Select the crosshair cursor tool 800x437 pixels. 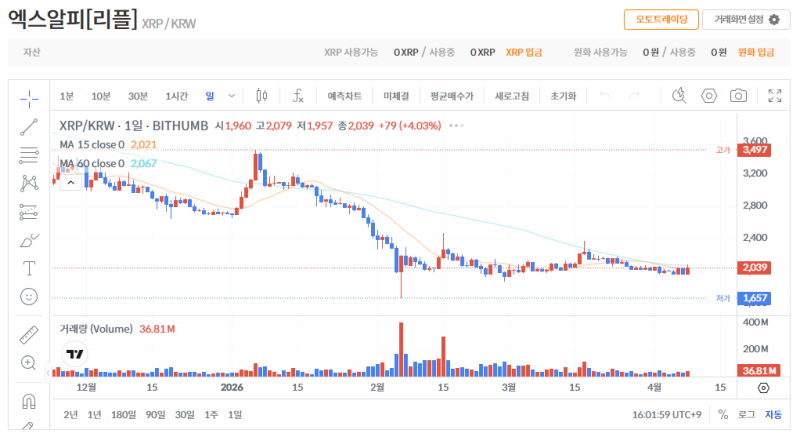point(29,98)
